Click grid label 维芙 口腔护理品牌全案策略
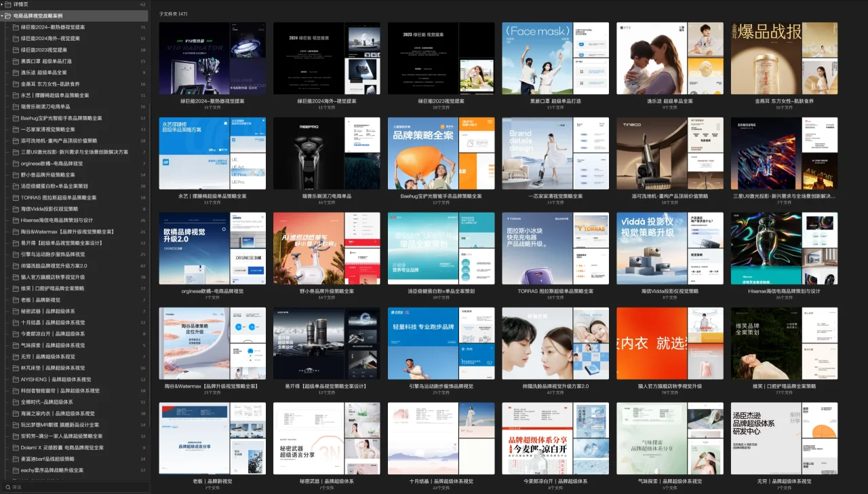 point(784,386)
